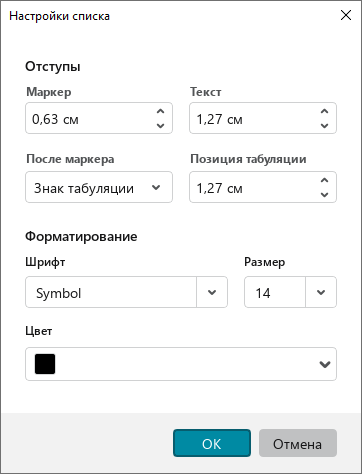Viewport: 362px width, 474px height.
Task: Click the Размер field showing 14
Action: click(x=275, y=292)
